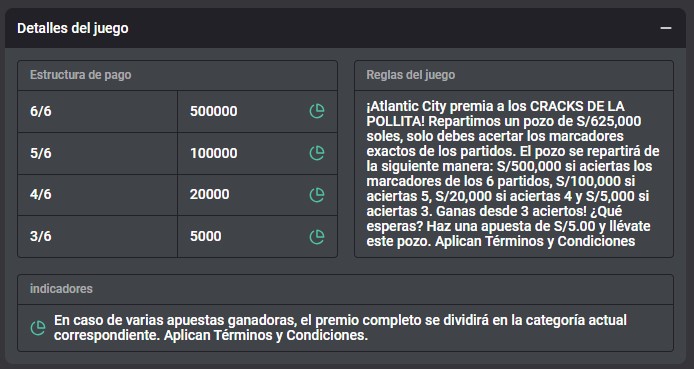
Task: Click the pie chart icon beside 20000
Action: pyautogui.click(x=317, y=195)
